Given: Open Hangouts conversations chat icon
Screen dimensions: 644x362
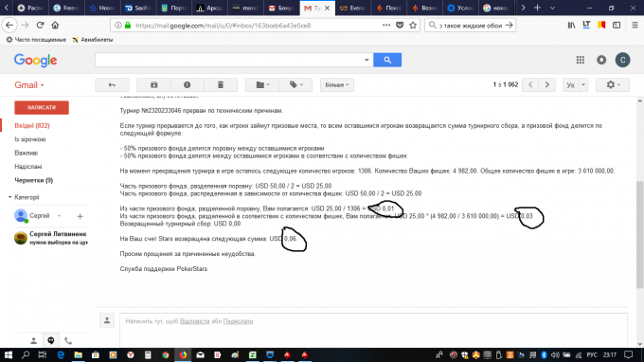Looking at the screenshot, I should coord(51,340).
